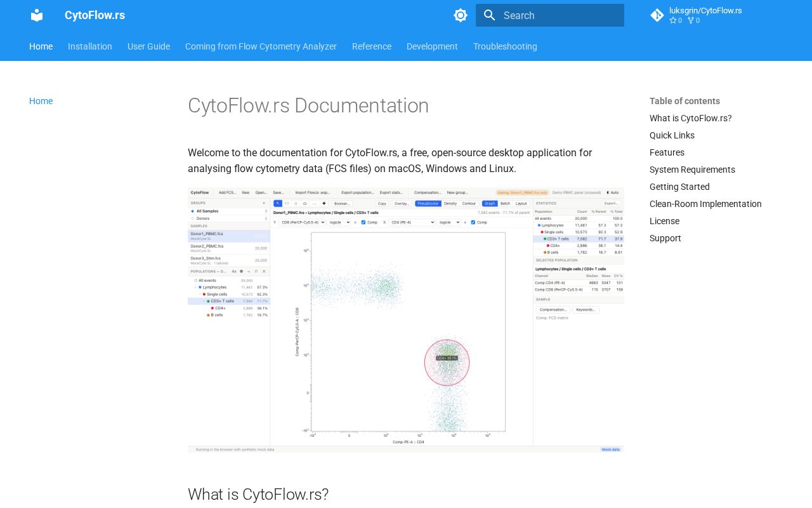Click the CytoFlow.rs site title in the header
This screenshot has height=508, width=812.
point(95,15)
